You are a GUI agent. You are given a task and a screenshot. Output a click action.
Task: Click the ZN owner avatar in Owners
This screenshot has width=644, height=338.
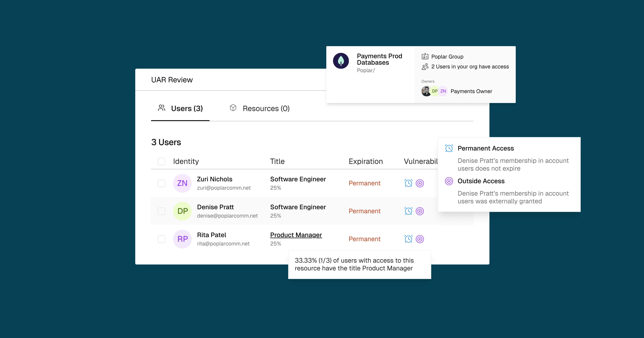coord(443,91)
